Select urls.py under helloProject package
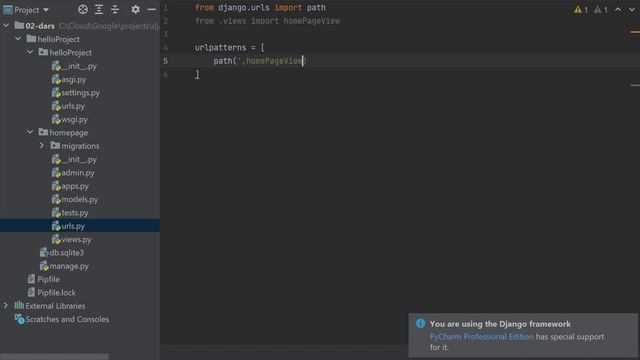 coord(68,106)
